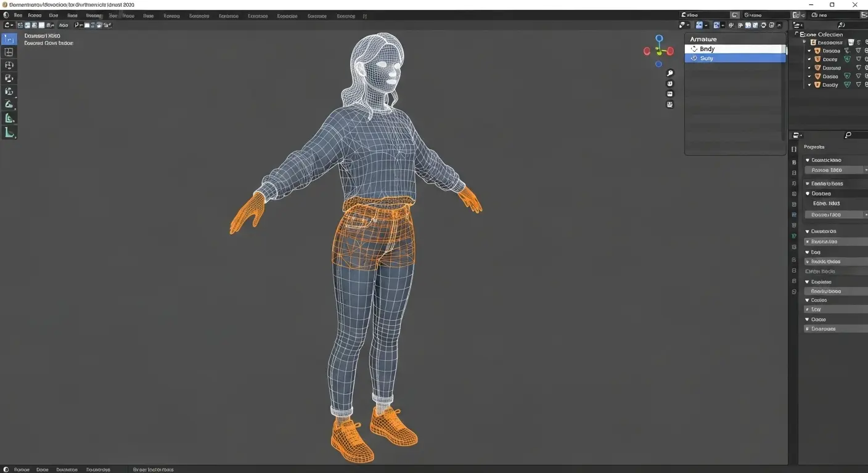Screen dimensions: 868x473
Task: Click Body in the Armature list
Action: [706, 49]
